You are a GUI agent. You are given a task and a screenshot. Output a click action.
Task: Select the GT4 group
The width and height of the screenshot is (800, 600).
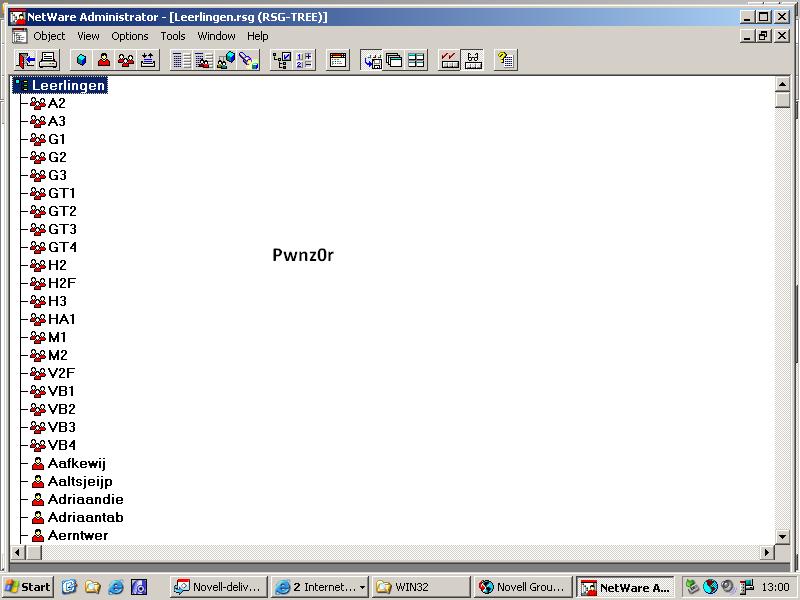[62, 247]
